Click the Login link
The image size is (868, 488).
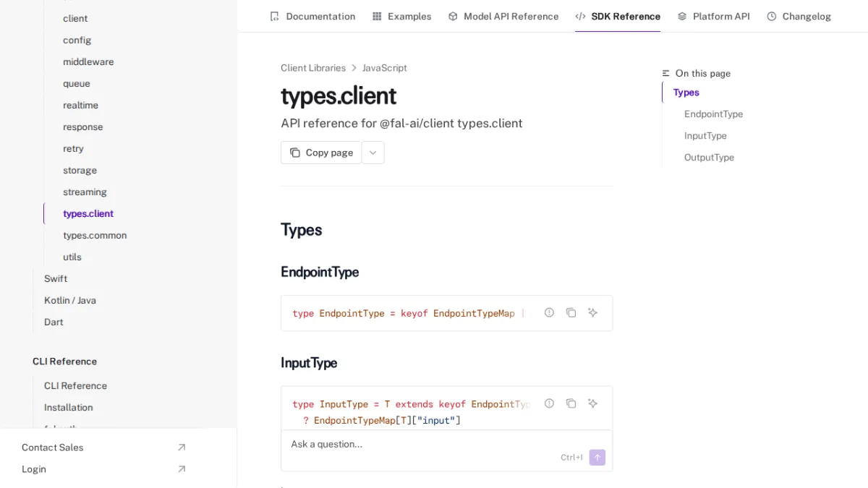pyautogui.click(x=34, y=469)
